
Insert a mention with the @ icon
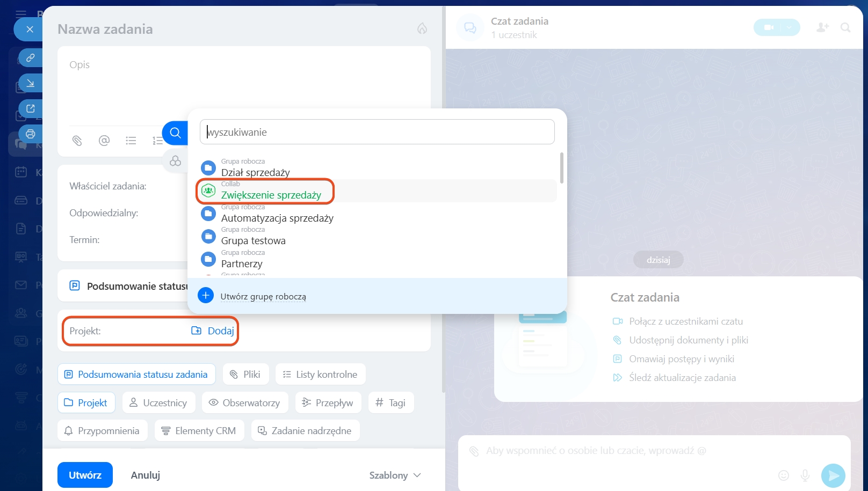pyautogui.click(x=104, y=141)
